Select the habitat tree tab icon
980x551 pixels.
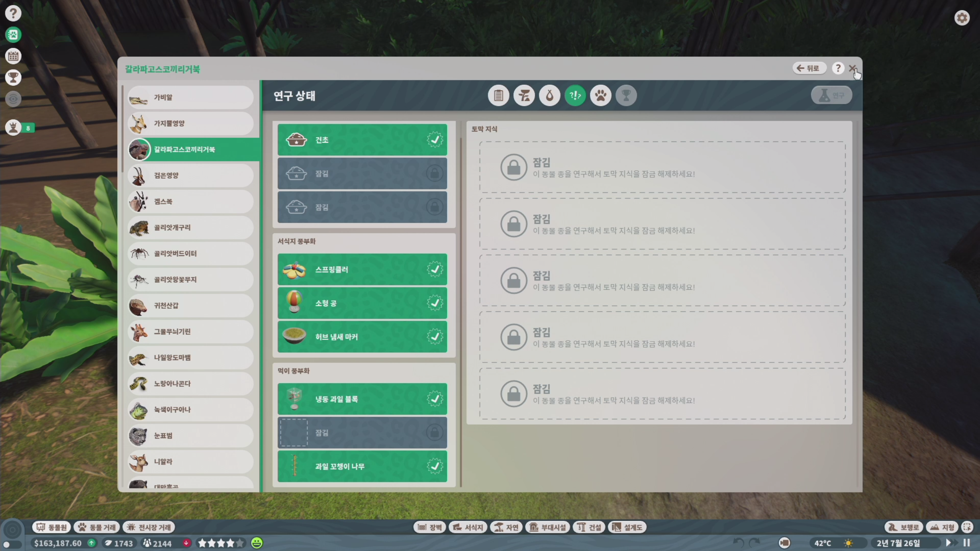coord(524,95)
